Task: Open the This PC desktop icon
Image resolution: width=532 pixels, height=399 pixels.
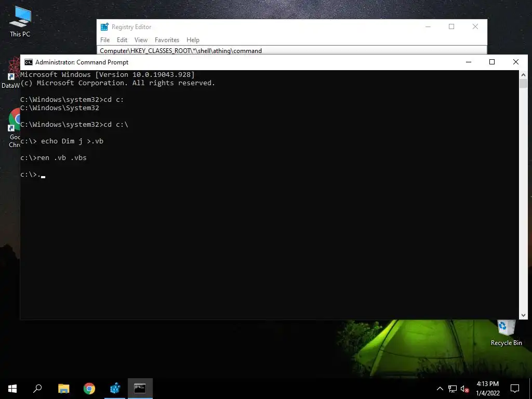Action: 20,22
